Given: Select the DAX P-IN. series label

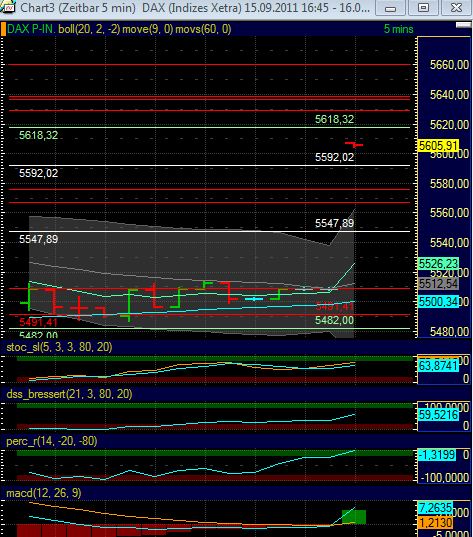Looking at the screenshot, I should (31, 29).
